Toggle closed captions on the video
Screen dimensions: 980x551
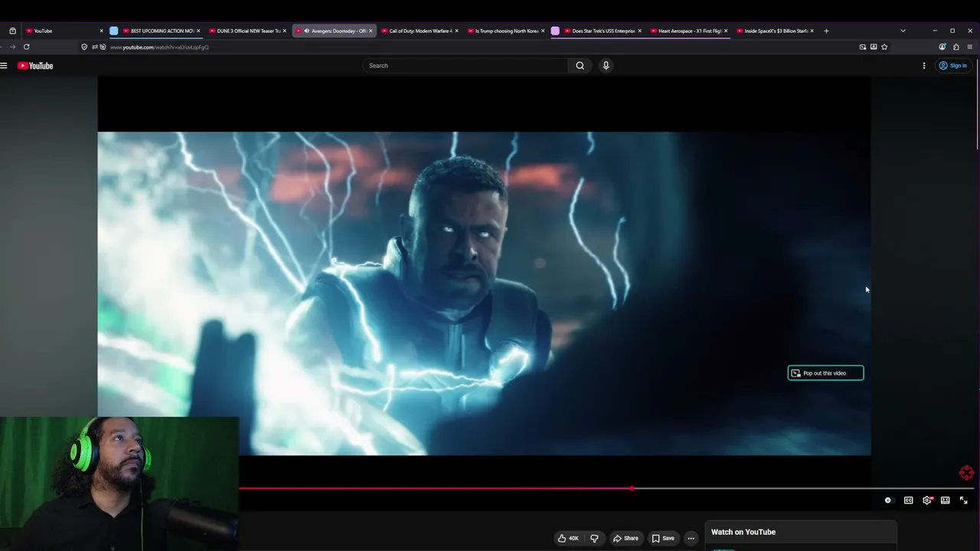click(908, 500)
